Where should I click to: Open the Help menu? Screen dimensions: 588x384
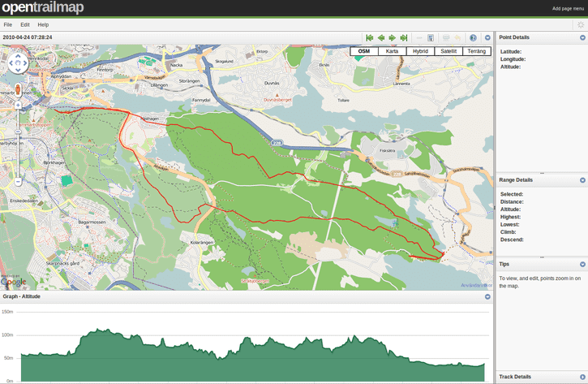43,25
